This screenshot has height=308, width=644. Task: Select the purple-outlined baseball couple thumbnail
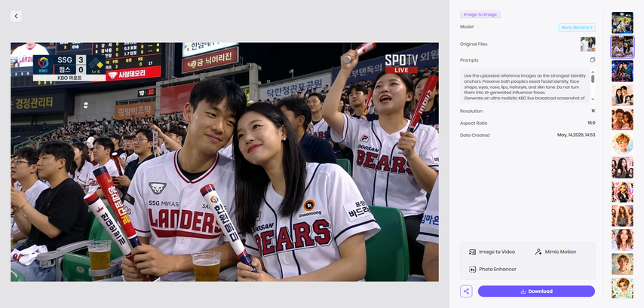[x=622, y=47]
